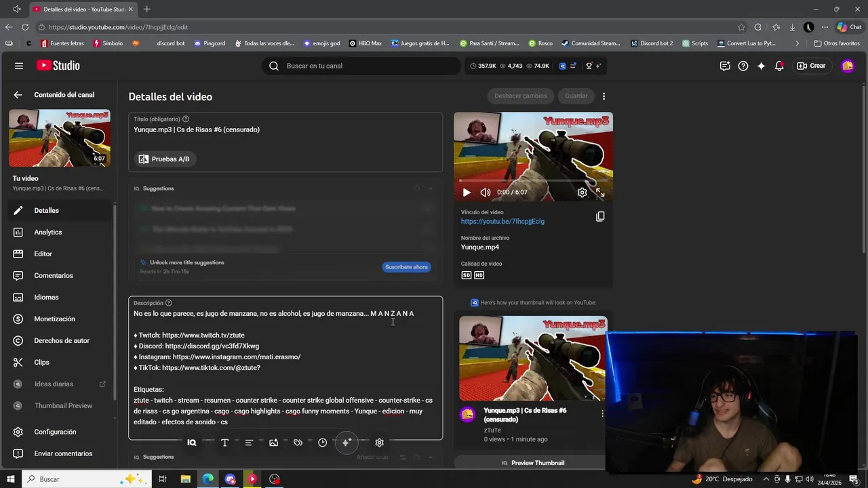The image size is (868, 488).
Task: Click the video preview progress bar
Action: pos(533,180)
